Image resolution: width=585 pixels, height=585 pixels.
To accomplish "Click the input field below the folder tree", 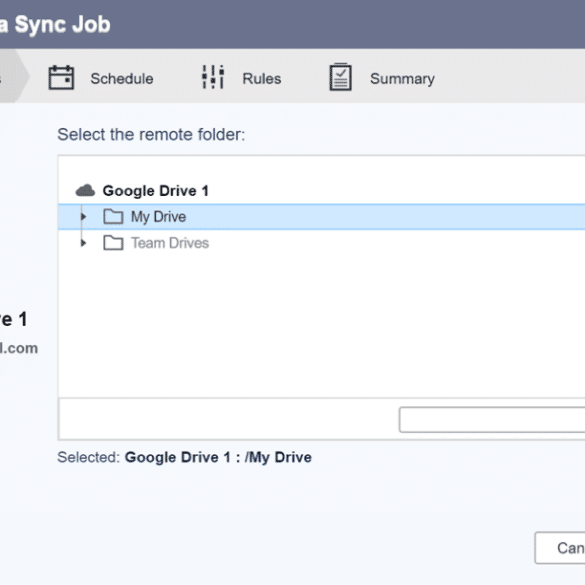I will point(492,420).
